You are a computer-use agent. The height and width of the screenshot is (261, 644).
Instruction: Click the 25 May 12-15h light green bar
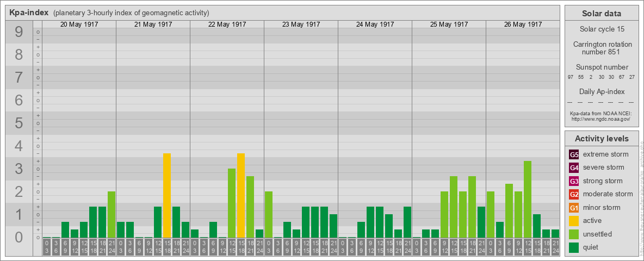click(454, 207)
